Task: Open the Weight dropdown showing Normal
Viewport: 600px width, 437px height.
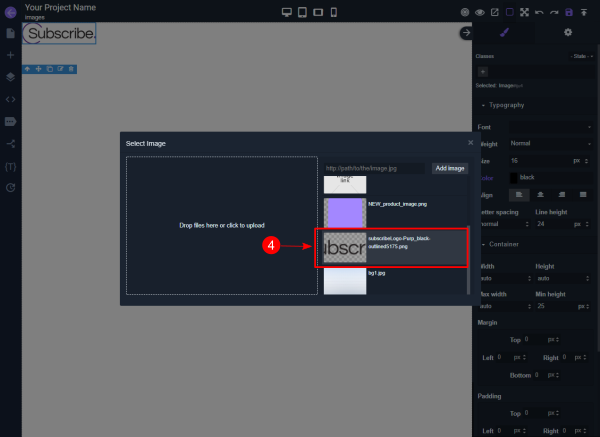Action: [x=550, y=143]
